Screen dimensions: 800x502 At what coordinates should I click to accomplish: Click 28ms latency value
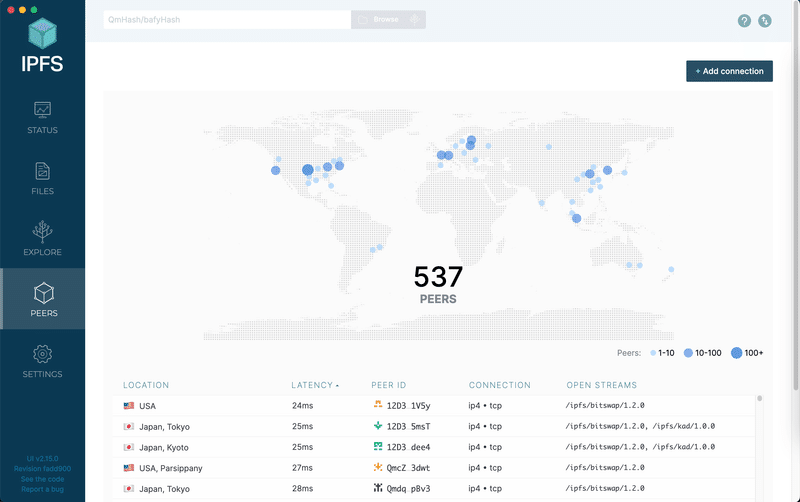[x=303, y=488]
